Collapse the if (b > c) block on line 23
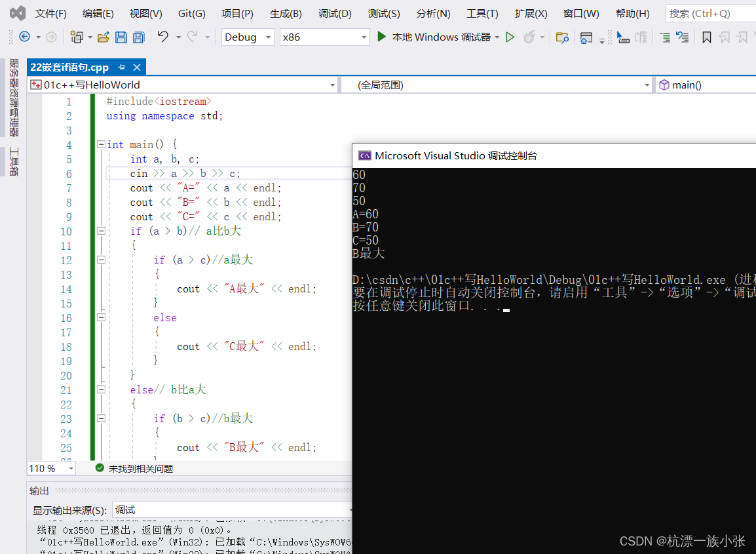The width and height of the screenshot is (756, 554). click(101, 418)
